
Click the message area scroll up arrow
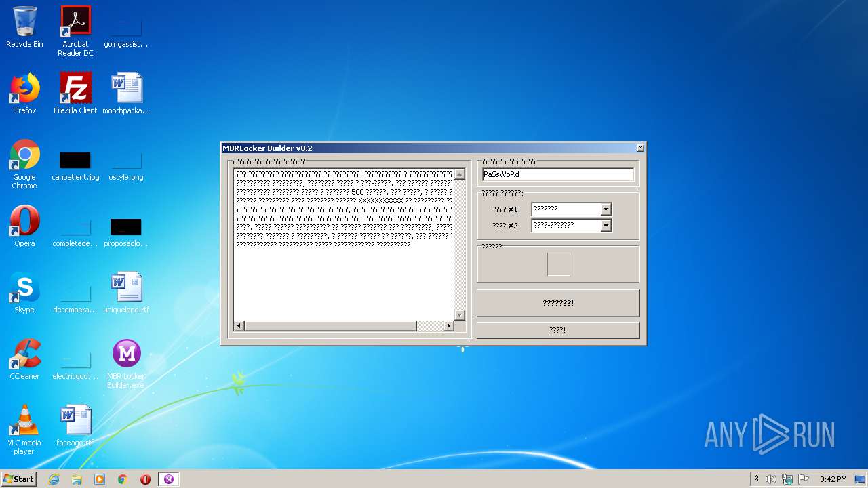pyautogui.click(x=460, y=174)
